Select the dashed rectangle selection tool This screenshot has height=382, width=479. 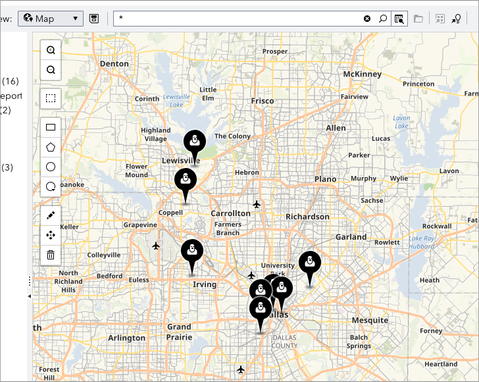tap(51, 98)
